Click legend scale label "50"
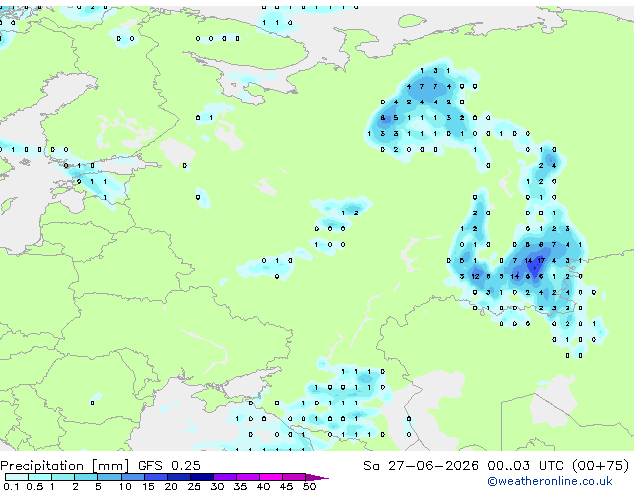This screenshot has height=490, width=634. tap(310, 486)
